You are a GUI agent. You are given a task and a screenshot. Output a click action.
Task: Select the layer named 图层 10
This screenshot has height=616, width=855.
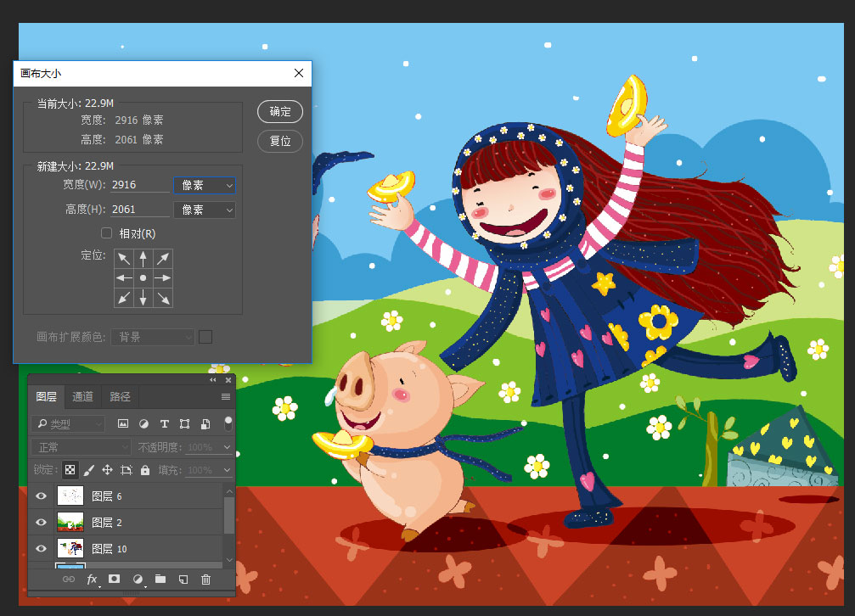click(109, 548)
